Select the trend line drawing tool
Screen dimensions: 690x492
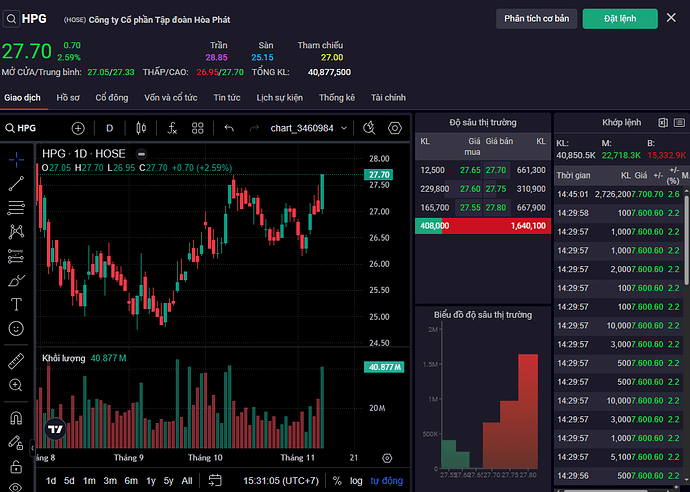[x=16, y=183]
